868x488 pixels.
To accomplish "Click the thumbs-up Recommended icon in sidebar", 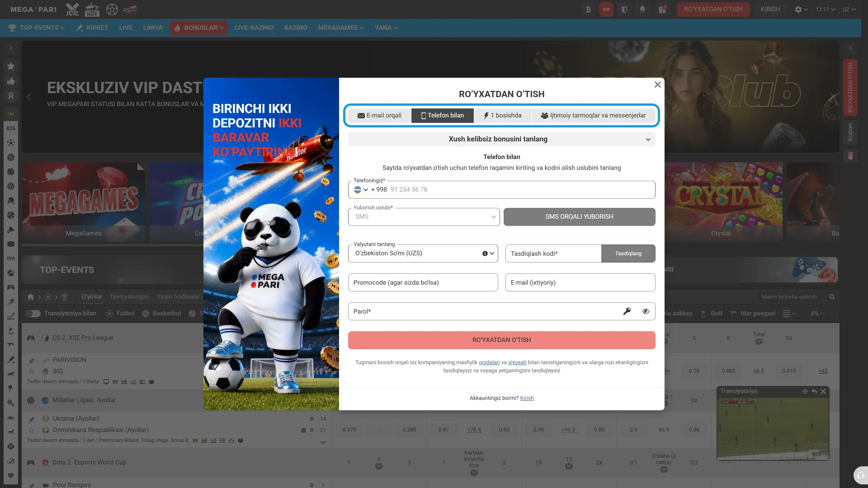I will click(11, 81).
